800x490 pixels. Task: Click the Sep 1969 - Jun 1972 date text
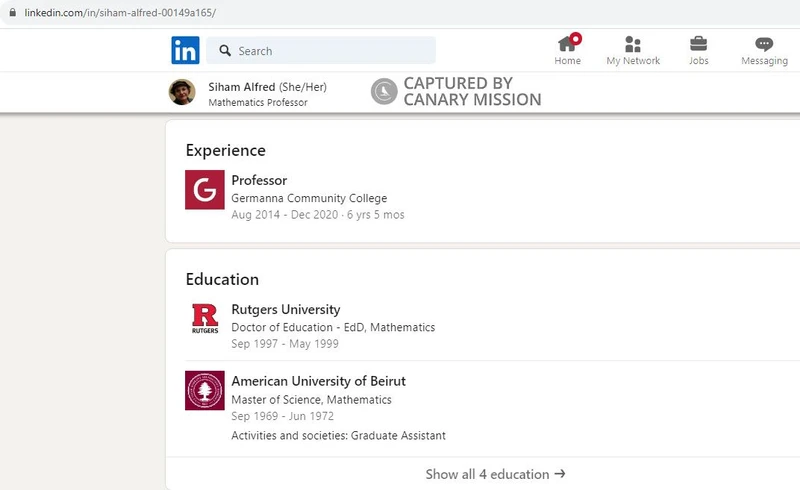pyautogui.click(x=282, y=416)
